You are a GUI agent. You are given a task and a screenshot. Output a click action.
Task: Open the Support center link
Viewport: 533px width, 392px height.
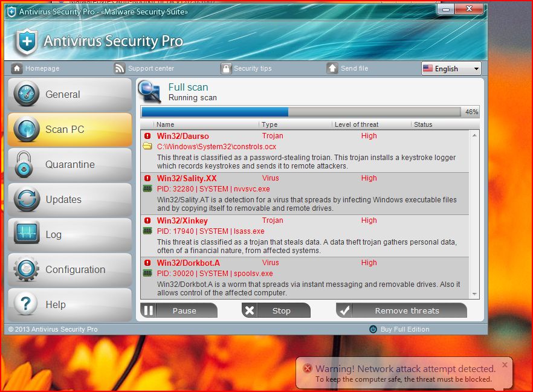click(151, 68)
